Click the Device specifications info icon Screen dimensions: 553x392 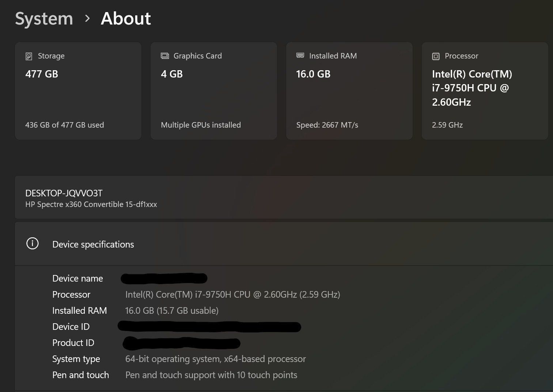pyautogui.click(x=33, y=244)
